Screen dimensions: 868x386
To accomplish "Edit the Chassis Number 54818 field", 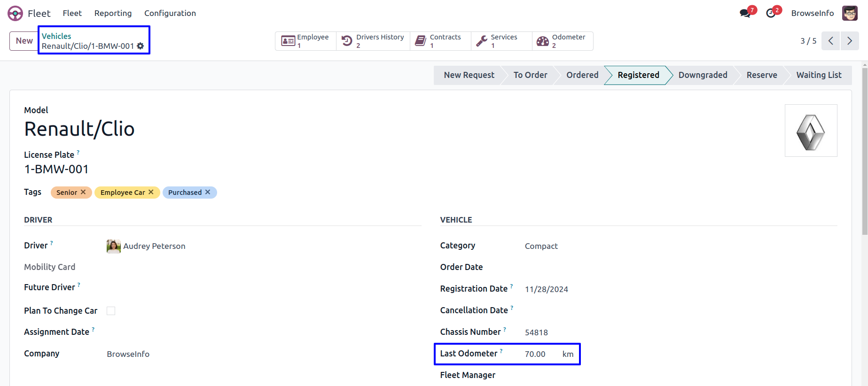I will (680, 332).
